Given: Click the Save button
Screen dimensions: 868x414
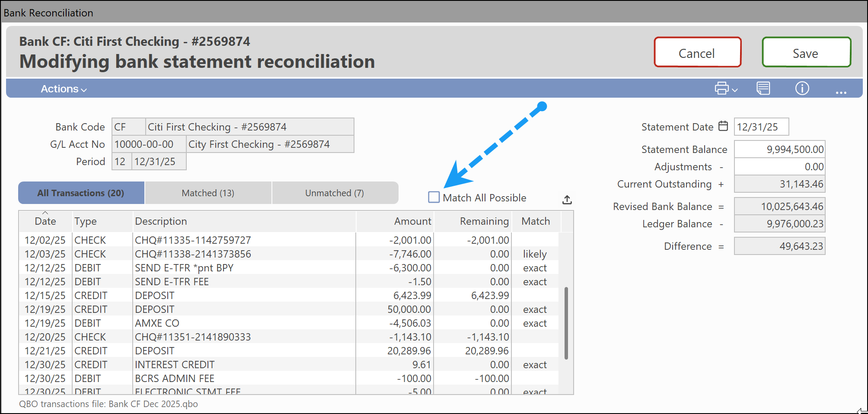Looking at the screenshot, I should click(806, 52).
